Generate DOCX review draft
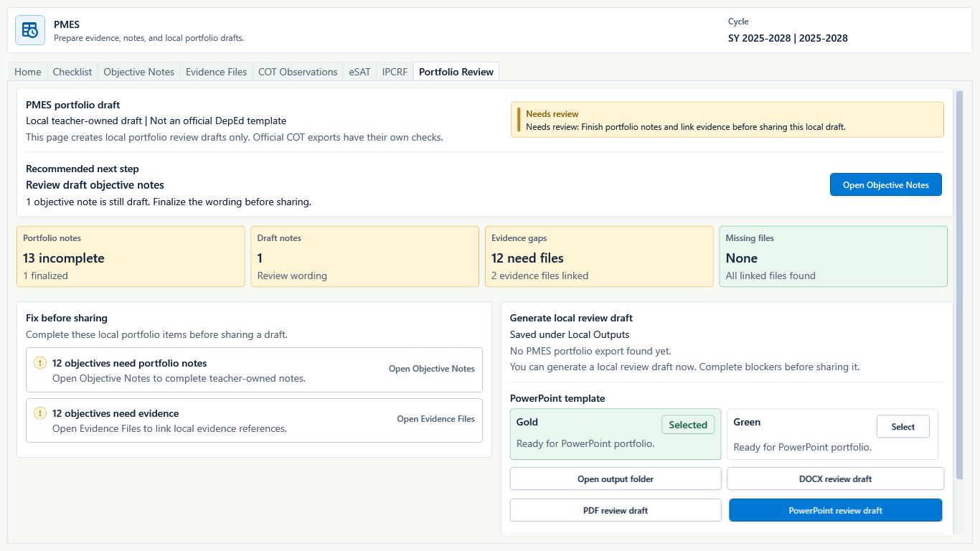This screenshot has width=980, height=551. point(836,479)
